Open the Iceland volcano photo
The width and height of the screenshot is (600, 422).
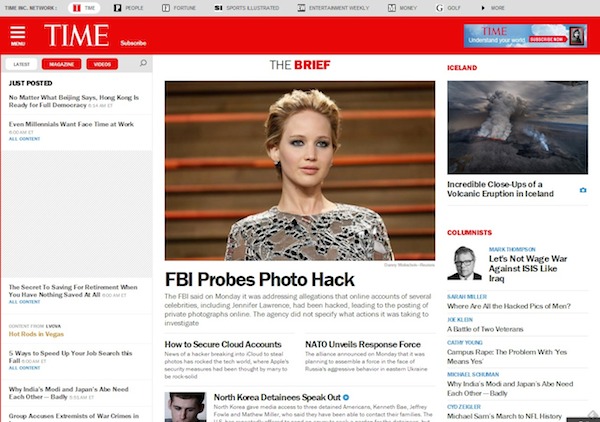(x=517, y=127)
